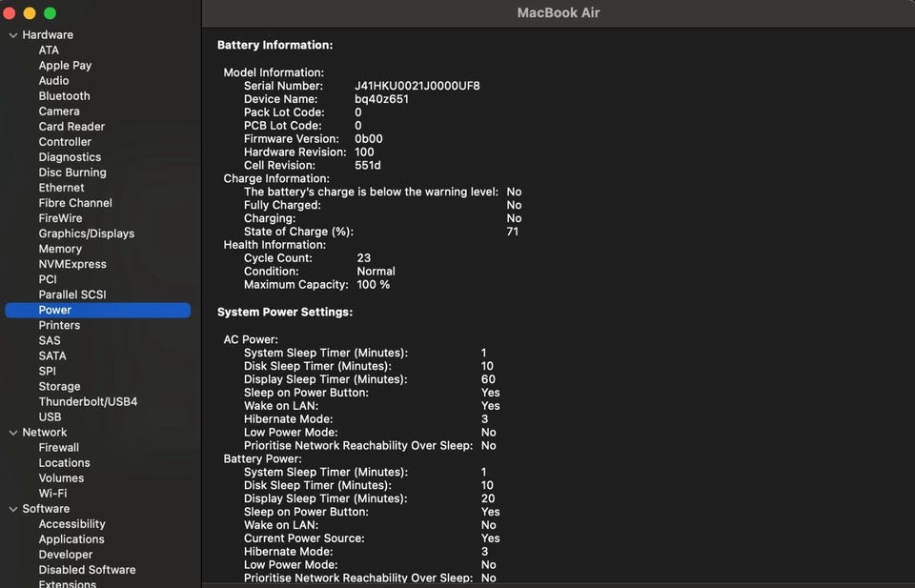Show Storage information
The width and height of the screenshot is (915, 588).
pos(59,386)
